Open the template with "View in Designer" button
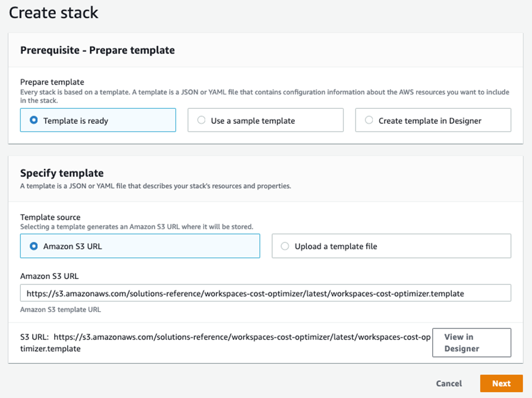 click(x=471, y=342)
